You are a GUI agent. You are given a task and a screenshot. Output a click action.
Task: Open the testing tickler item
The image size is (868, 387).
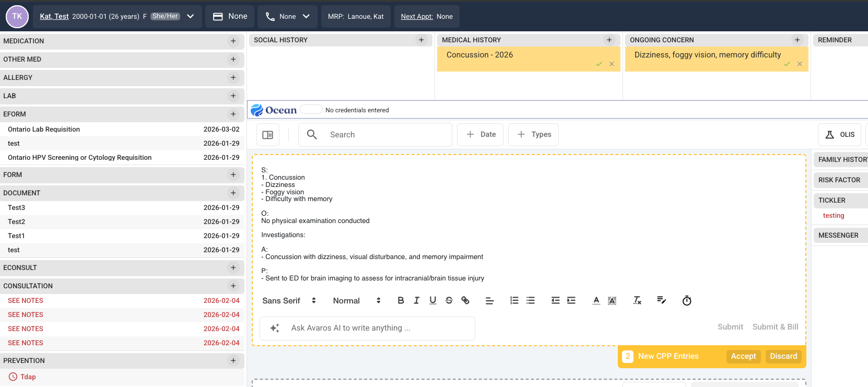tap(834, 216)
